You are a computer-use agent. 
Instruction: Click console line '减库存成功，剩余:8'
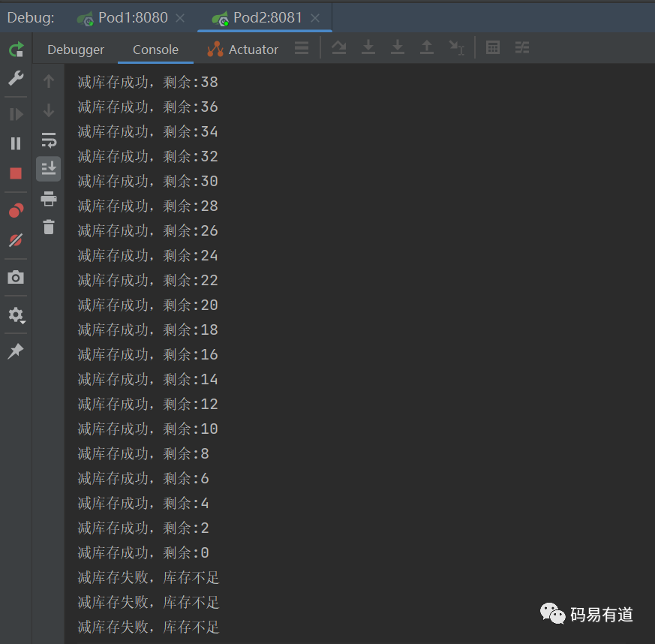tap(143, 453)
